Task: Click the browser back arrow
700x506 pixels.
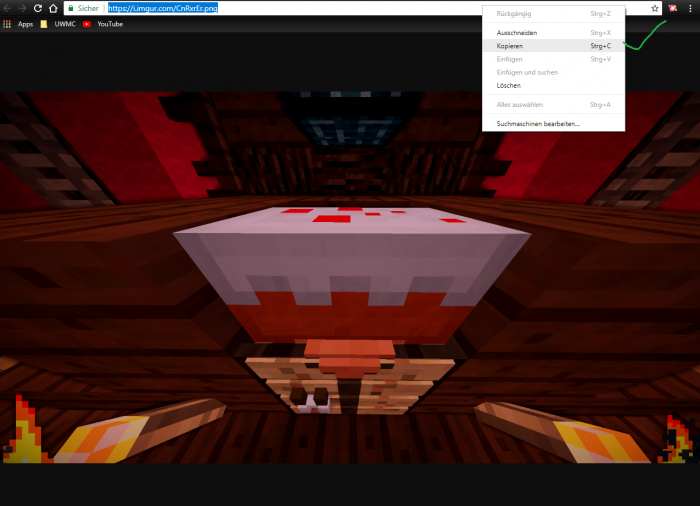Action: pos(7,8)
